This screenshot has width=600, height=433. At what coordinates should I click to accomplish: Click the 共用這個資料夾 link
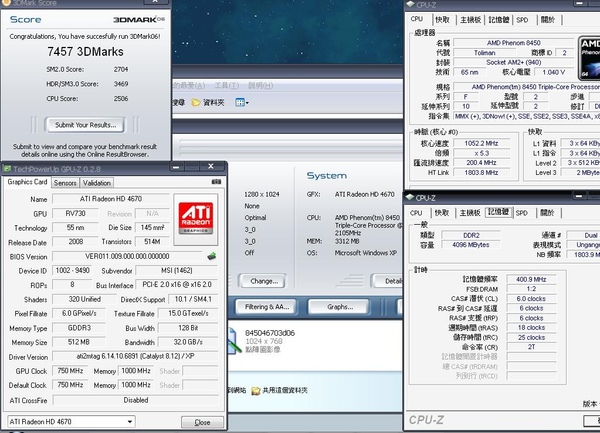(x=285, y=391)
